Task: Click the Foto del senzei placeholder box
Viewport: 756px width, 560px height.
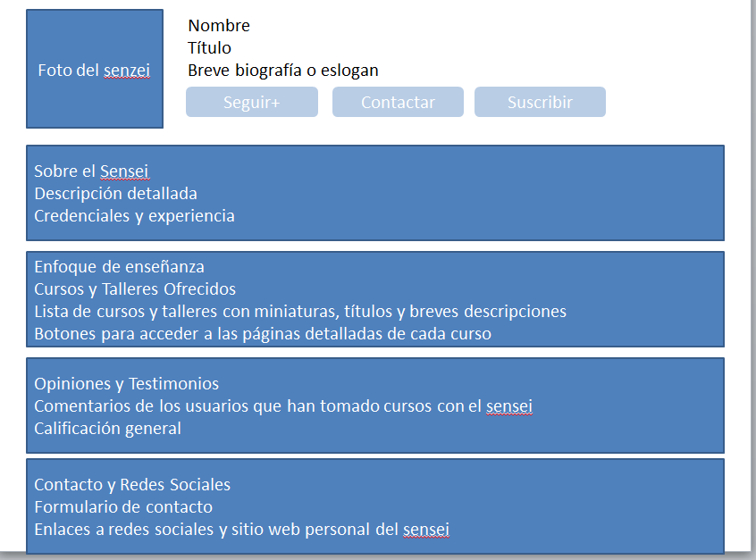Action: 94,70
